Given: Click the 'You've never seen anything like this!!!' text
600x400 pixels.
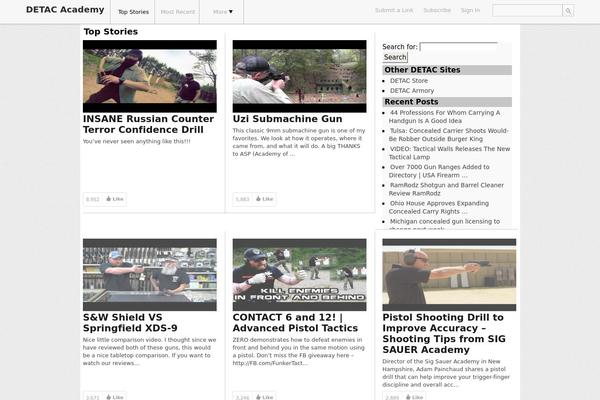Looking at the screenshot, I should point(137,141).
